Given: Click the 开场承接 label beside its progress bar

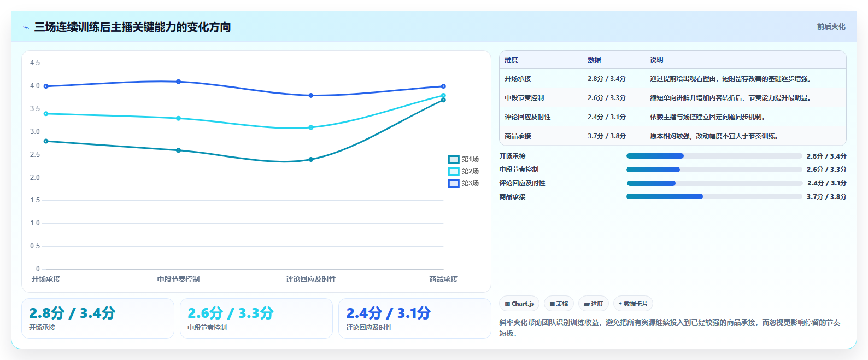Looking at the screenshot, I should pos(512,156).
